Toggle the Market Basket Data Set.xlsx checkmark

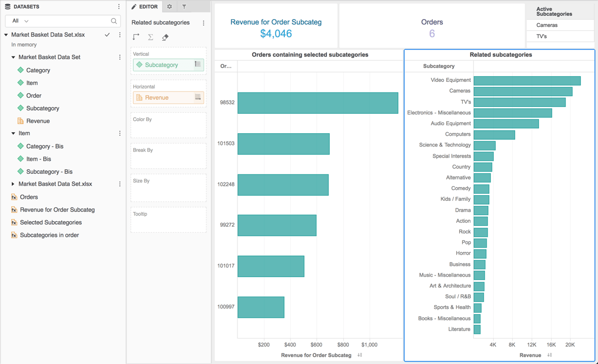pyautogui.click(x=107, y=35)
